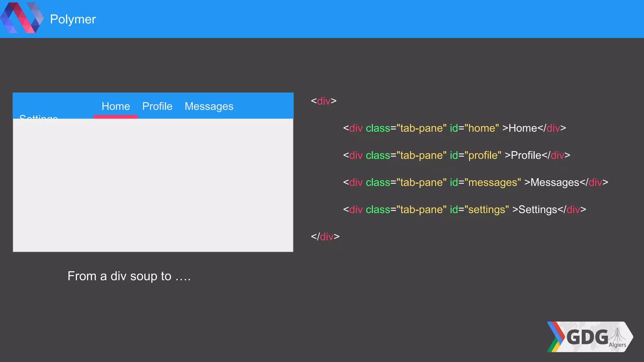Click the id="messages" attribute text
The height and width of the screenshot is (362, 644).
click(485, 182)
